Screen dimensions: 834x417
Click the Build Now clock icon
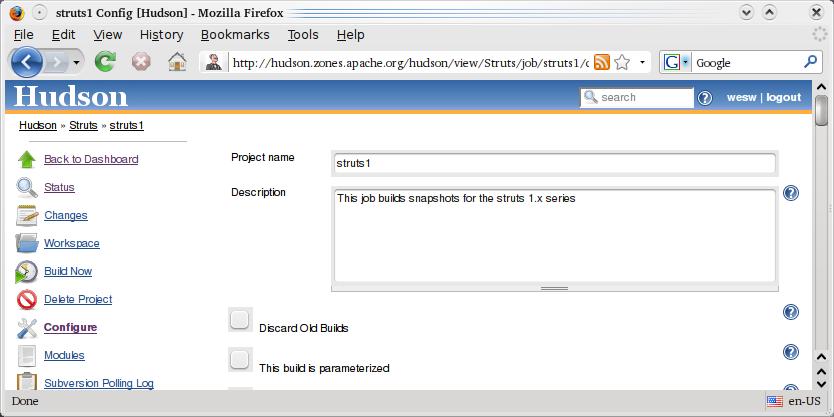pyautogui.click(x=27, y=272)
